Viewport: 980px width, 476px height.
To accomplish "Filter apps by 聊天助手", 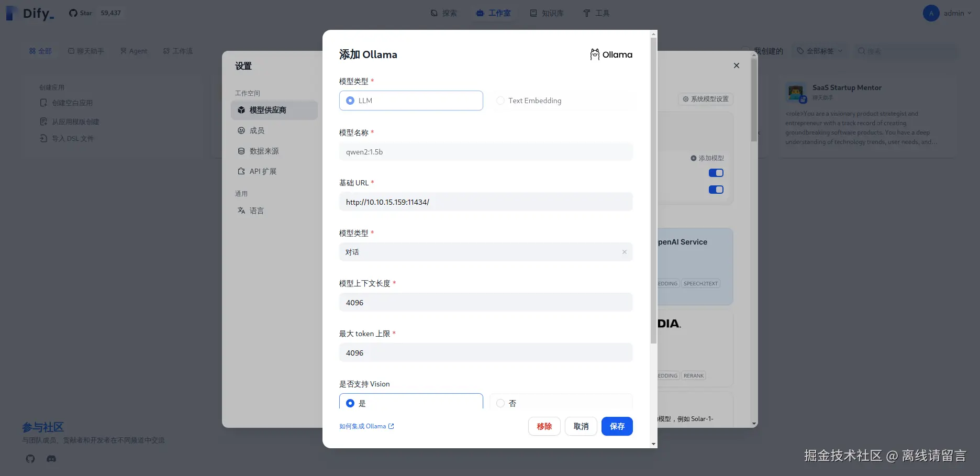I will (86, 51).
